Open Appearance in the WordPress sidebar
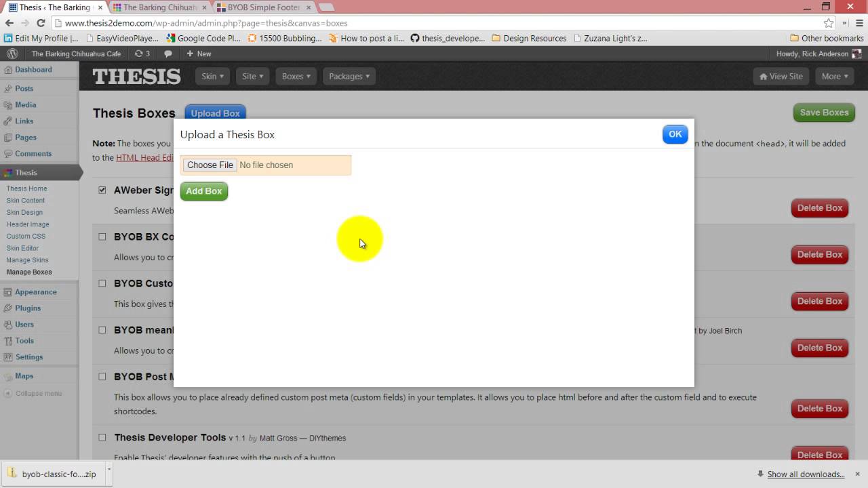Screen dimensions: 868x488 click(35, 292)
